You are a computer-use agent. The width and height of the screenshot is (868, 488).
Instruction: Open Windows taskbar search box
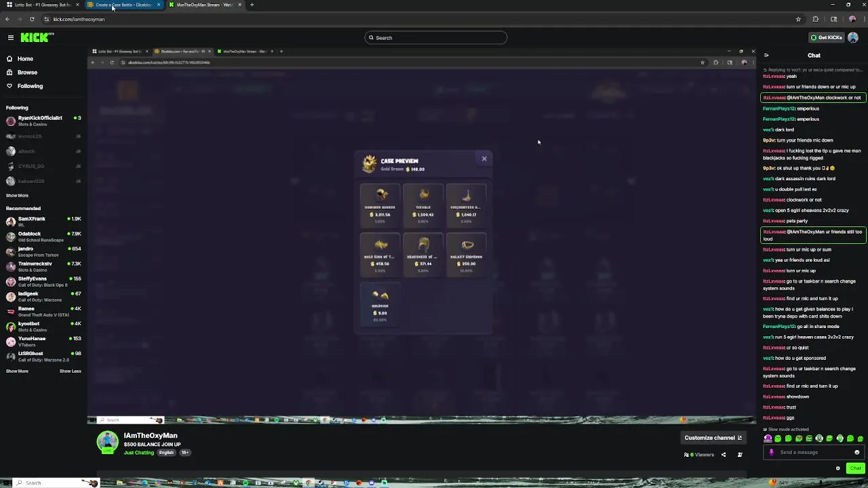click(x=57, y=483)
